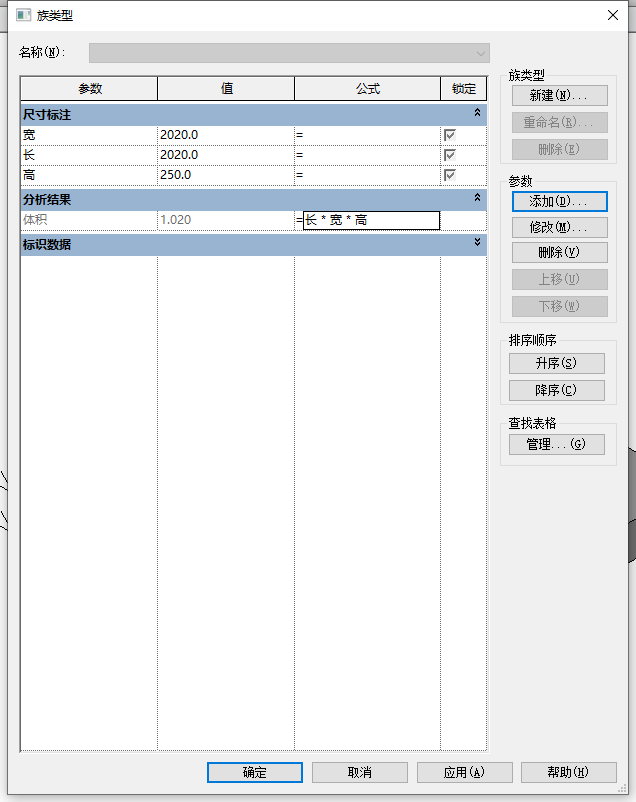
Task: Select the 长 value cell 2020.0
Action: tap(226, 155)
